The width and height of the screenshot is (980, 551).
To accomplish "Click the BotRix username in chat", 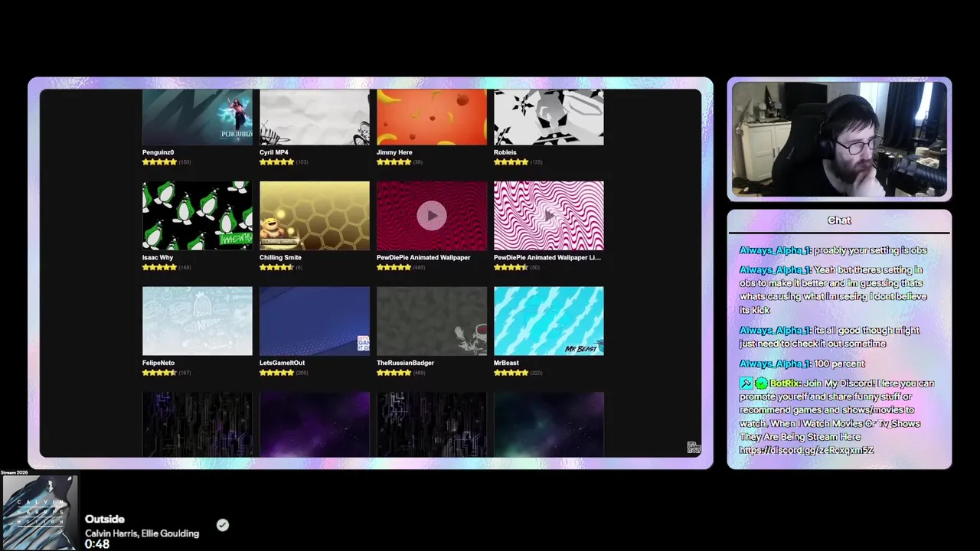I will pyautogui.click(x=785, y=383).
